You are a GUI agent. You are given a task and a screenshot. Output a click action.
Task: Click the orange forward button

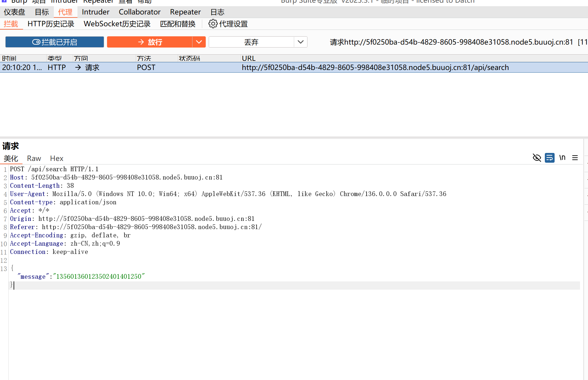150,42
